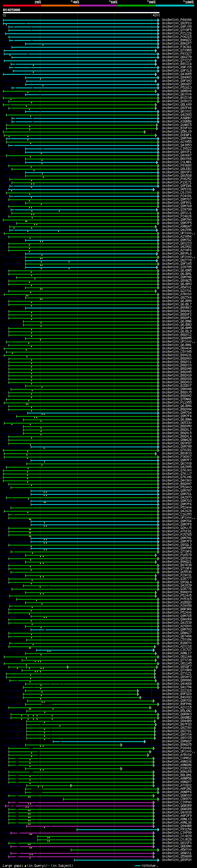Open UniRef100_B8XR33 hit label
Screen dimensions: 197x868
[x=176, y=454]
